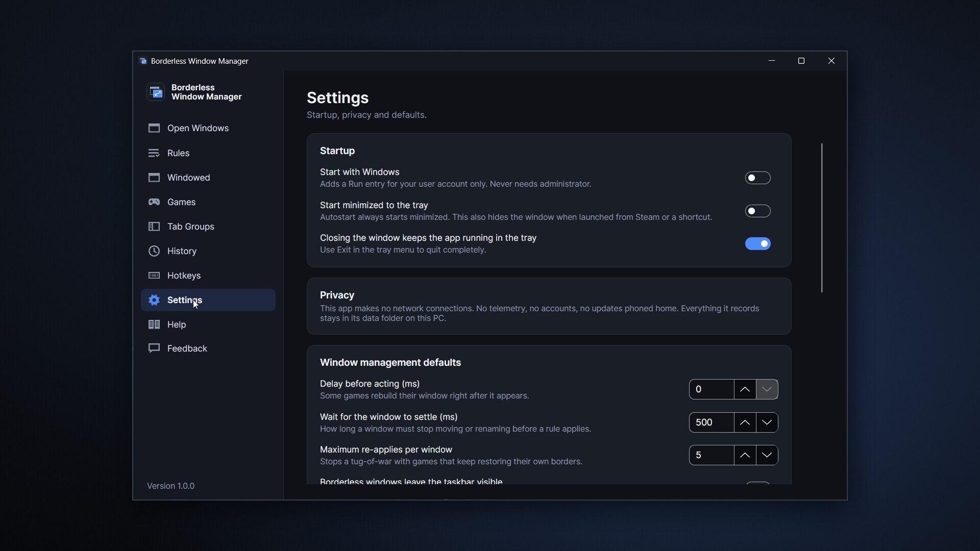Open the History label

point(182,251)
